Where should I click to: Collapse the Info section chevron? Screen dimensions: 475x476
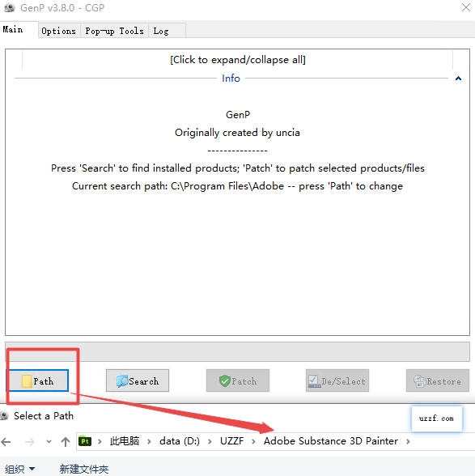click(458, 79)
